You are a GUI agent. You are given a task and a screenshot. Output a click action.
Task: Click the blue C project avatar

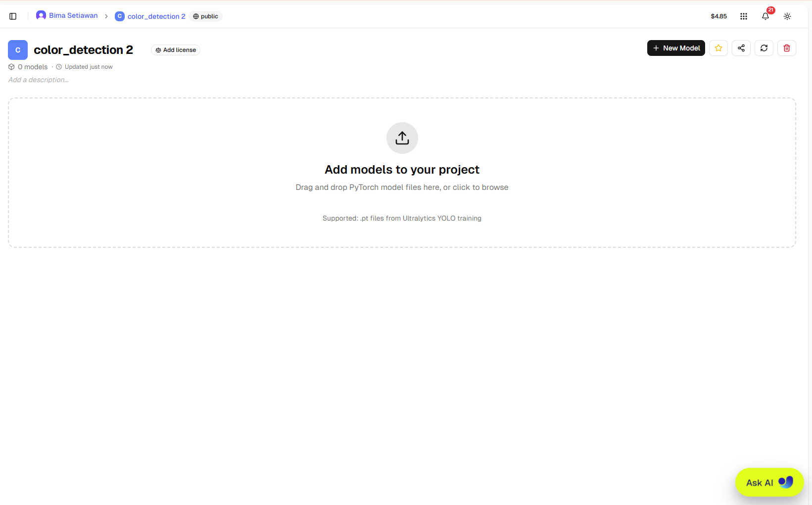(x=18, y=50)
